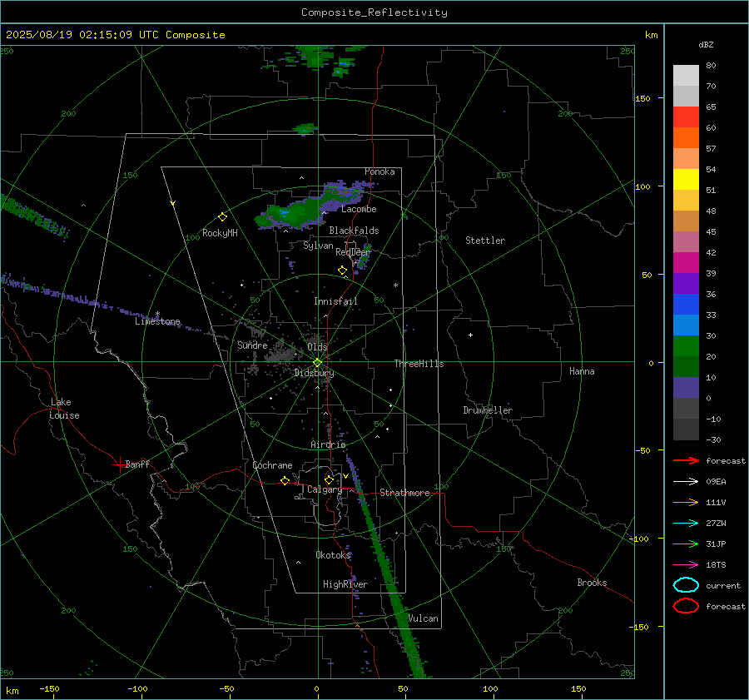This screenshot has width=749, height=700.
Task: Click the 'km' unit label at top right
Action: 651,35
